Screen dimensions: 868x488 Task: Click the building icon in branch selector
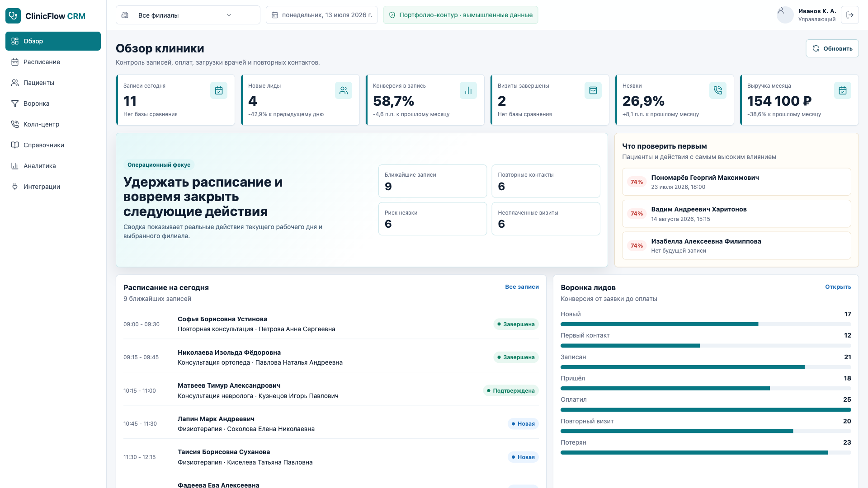(x=125, y=15)
